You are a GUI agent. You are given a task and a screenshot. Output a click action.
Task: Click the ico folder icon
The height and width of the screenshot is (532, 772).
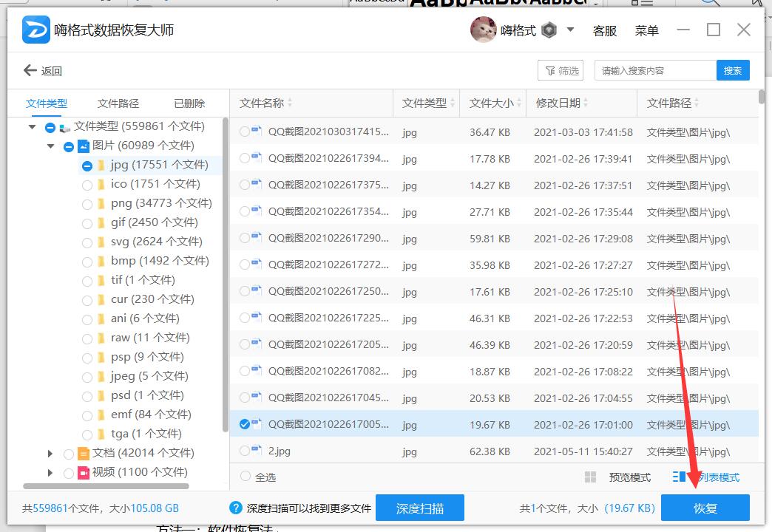[x=101, y=184]
